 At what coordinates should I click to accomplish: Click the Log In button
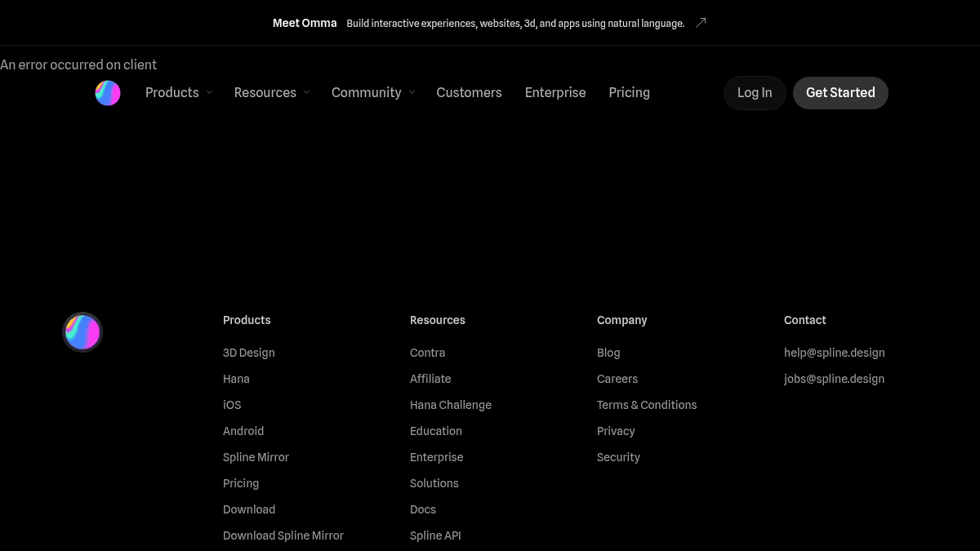(755, 93)
